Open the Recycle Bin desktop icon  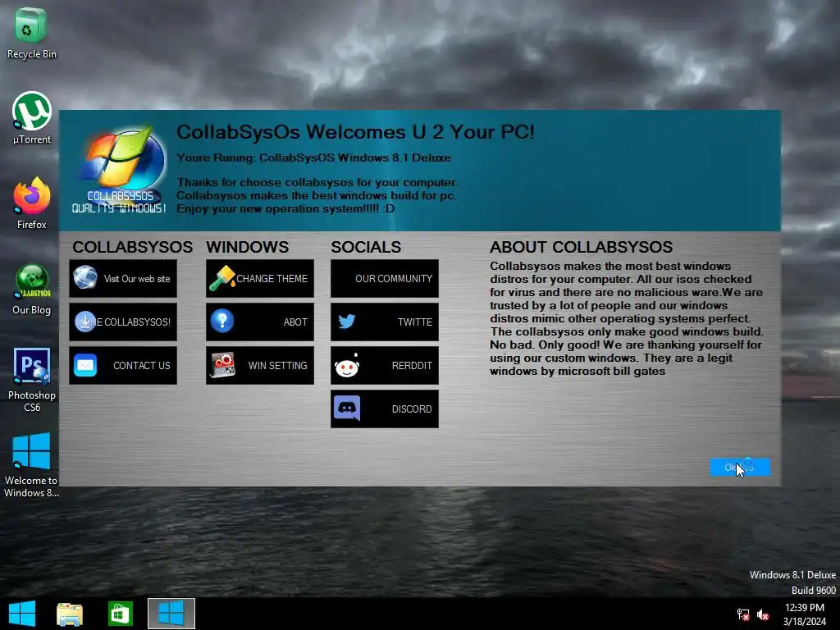[x=31, y=32]
